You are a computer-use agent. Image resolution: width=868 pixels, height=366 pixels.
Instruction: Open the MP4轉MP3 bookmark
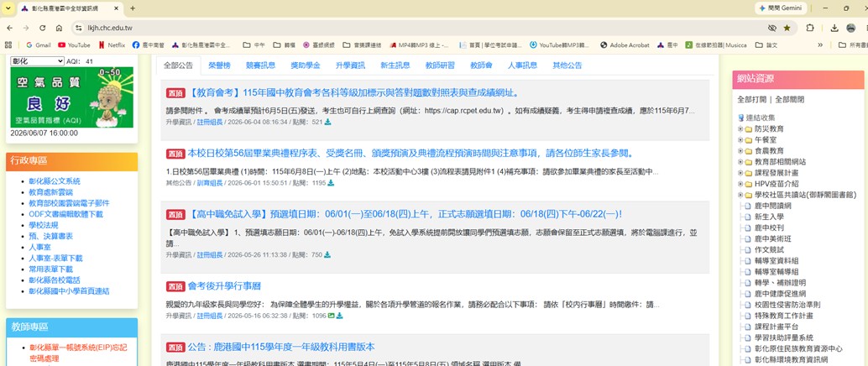pos(419,44)
